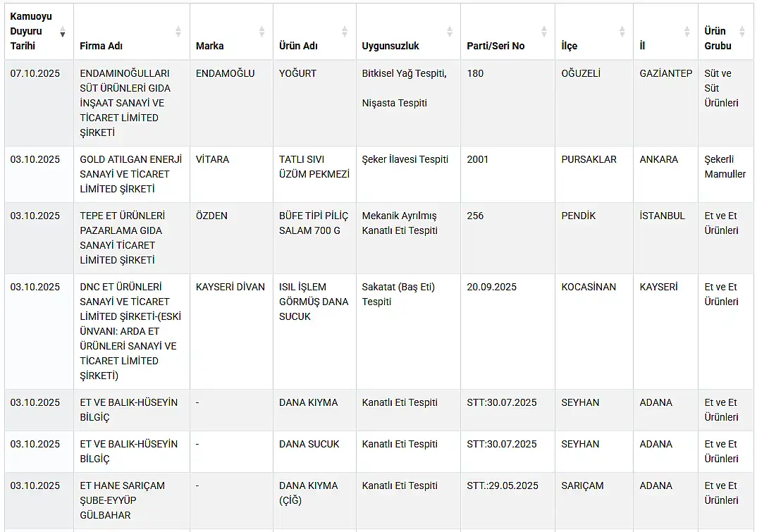
Task: Click İlçe column sort icon
Action: 622,32
